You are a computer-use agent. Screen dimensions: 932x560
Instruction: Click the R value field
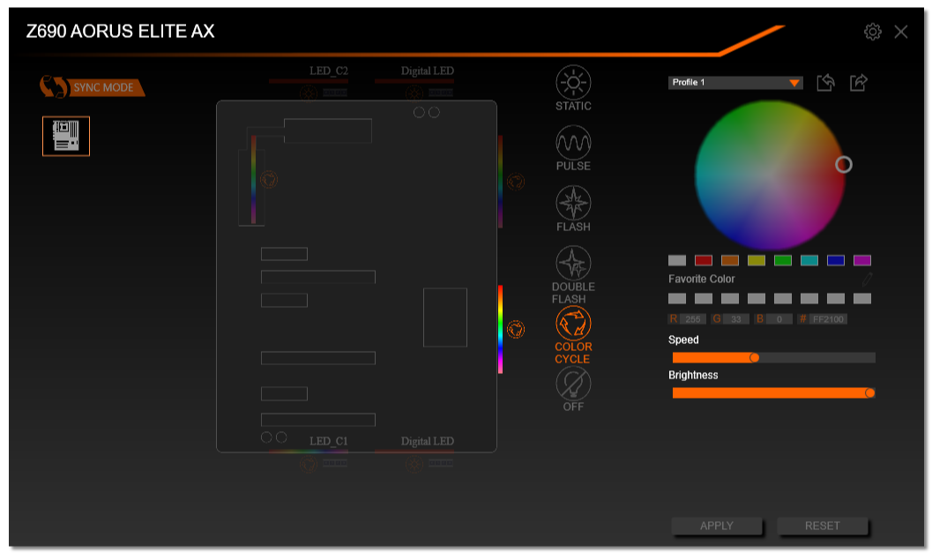pos(693,319)
